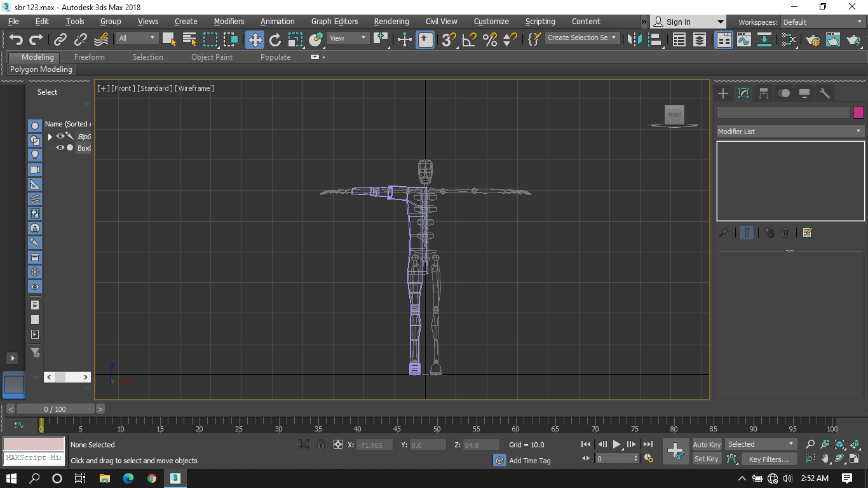Open the Layer Explorer icon
The image size is (868, 488).
[x=700, y=39]
